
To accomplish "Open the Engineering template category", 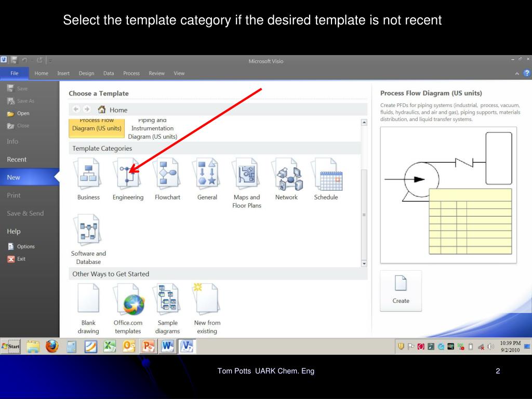I will (128, 179).
